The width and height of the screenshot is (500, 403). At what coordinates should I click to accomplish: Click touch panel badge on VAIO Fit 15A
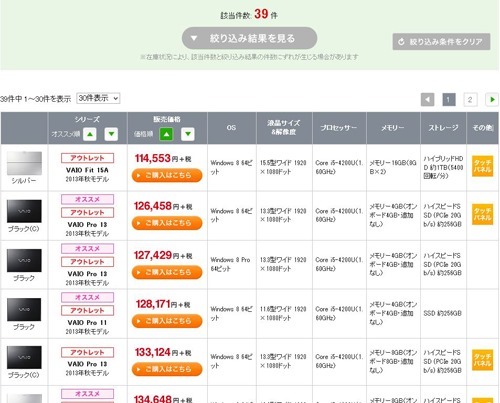pos(482,166)
